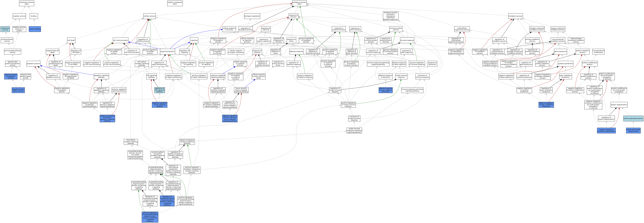
Task: Select the 'acyltransferase activity' node
Action: tap(7, 40)
